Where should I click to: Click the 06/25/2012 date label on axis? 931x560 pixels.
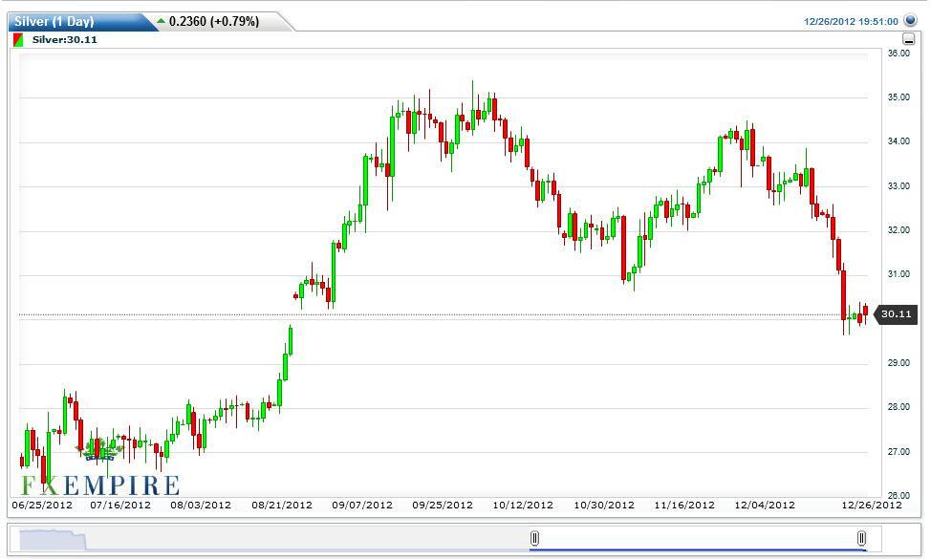pos(42,506)
